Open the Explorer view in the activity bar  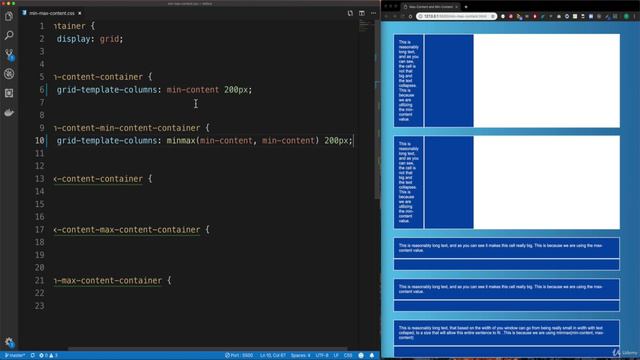pos(9,16)
